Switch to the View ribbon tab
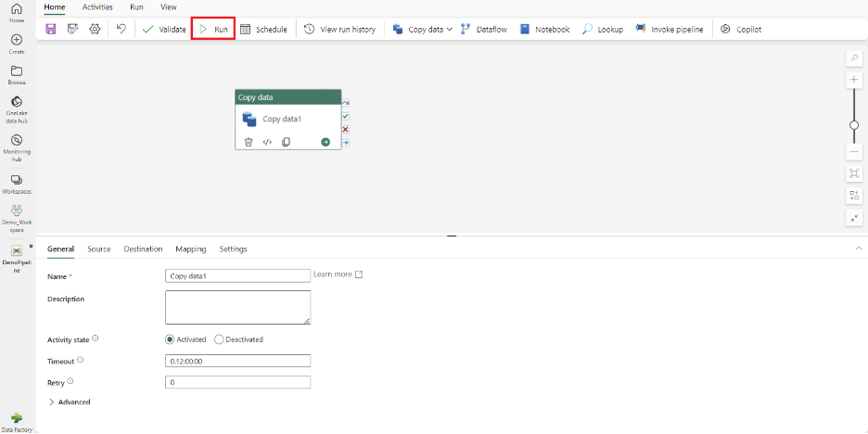The image size is (868, 434). tap(168, 7)
